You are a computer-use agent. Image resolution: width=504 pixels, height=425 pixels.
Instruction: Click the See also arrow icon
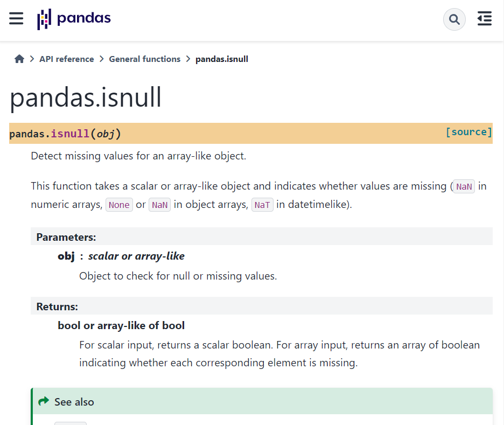tap(44, 401)
